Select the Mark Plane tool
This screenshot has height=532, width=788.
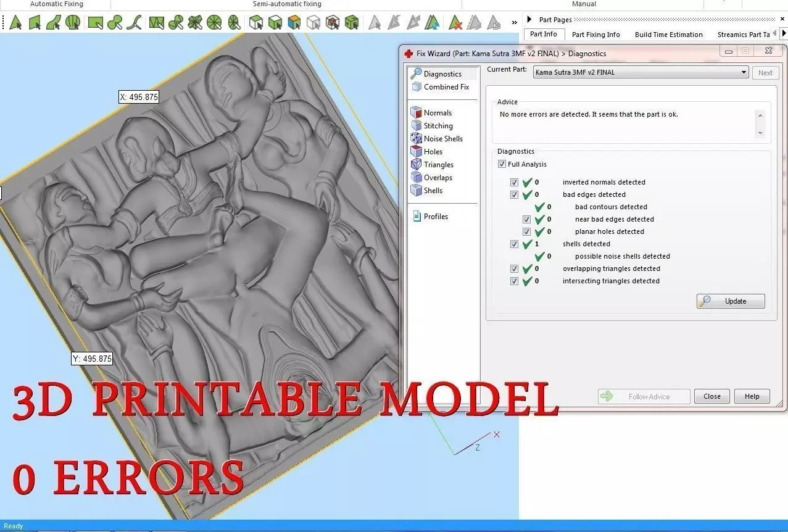(35, 23)
